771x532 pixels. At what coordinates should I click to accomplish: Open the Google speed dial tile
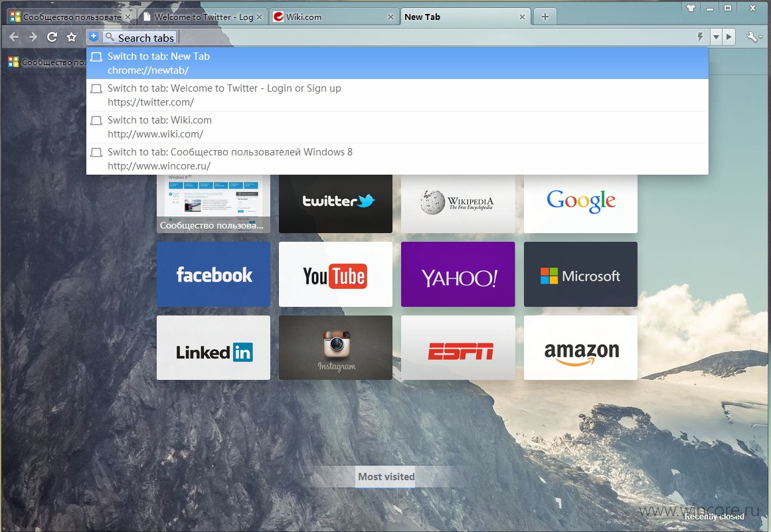coord(580,203)
